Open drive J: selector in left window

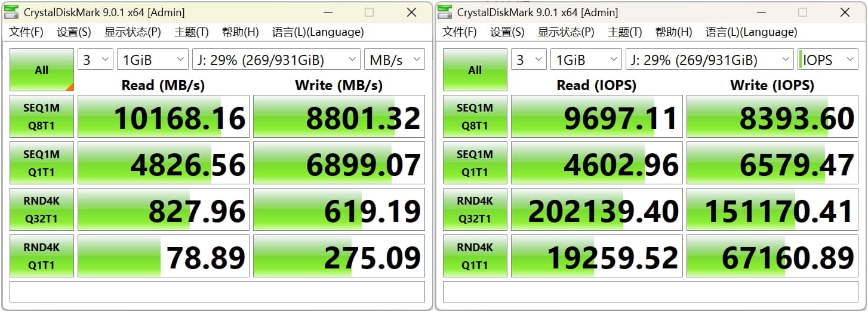click(276, 60)
